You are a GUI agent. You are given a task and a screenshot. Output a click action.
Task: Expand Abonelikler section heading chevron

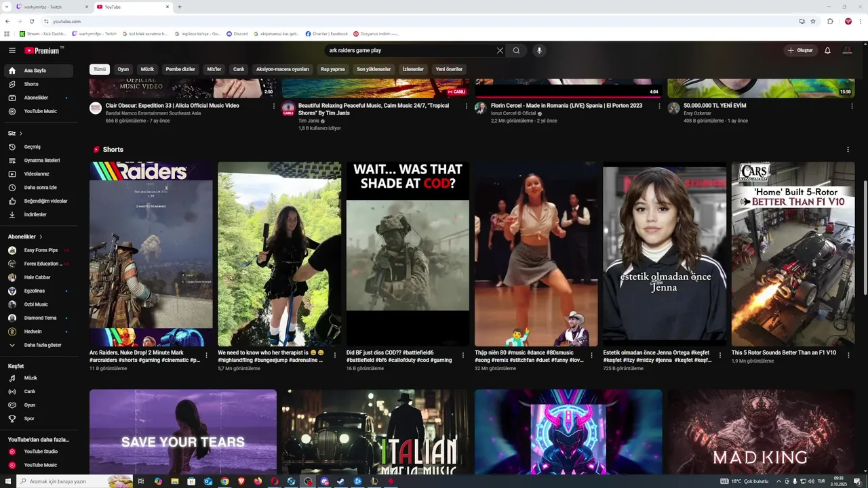[x=41, y=237]
